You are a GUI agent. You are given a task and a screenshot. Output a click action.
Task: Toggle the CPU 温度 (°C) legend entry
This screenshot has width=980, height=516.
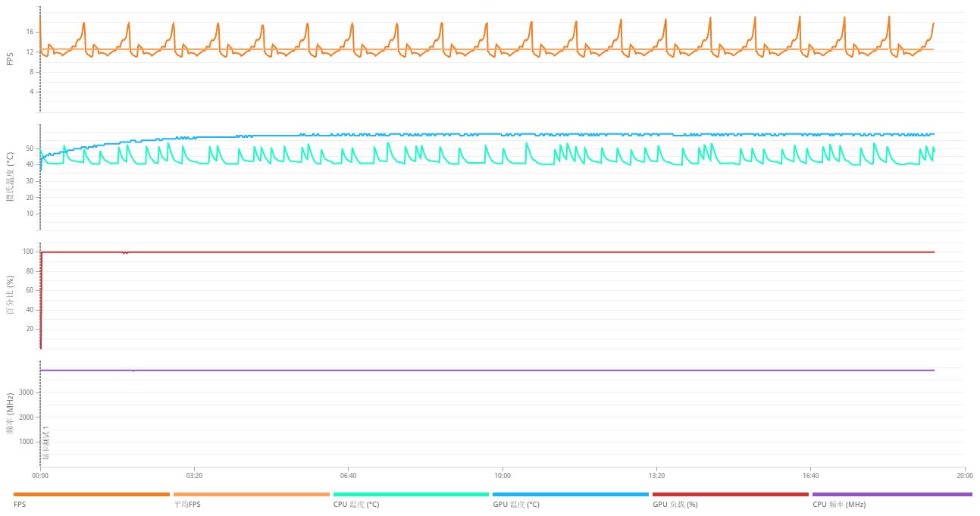pos(411,499)
